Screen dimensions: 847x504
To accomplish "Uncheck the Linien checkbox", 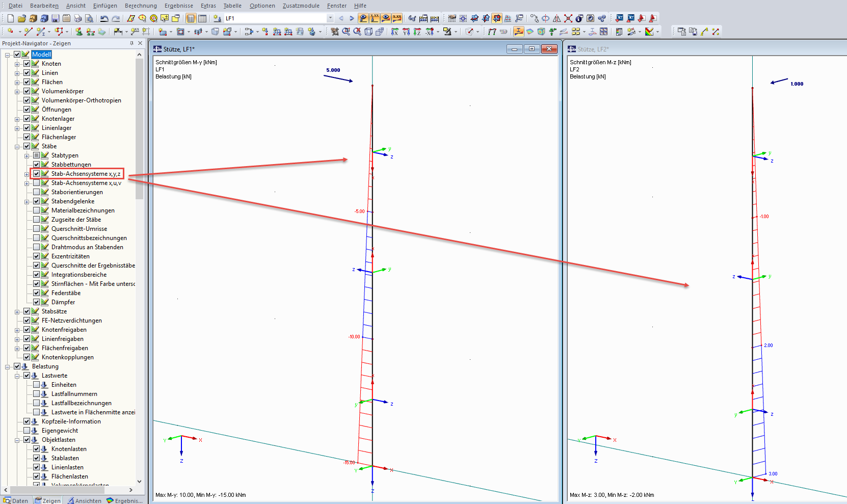I will (x=27, y=73).
